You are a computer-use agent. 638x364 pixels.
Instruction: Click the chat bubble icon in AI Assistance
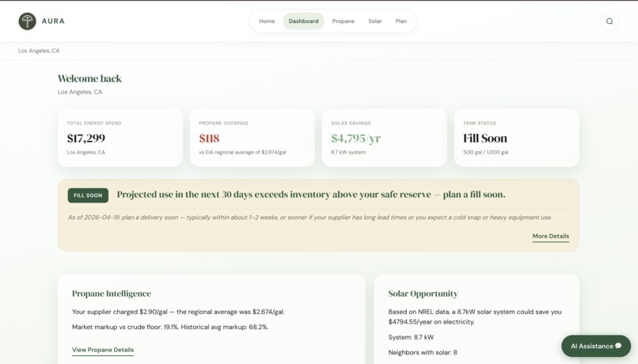[618, 346]
